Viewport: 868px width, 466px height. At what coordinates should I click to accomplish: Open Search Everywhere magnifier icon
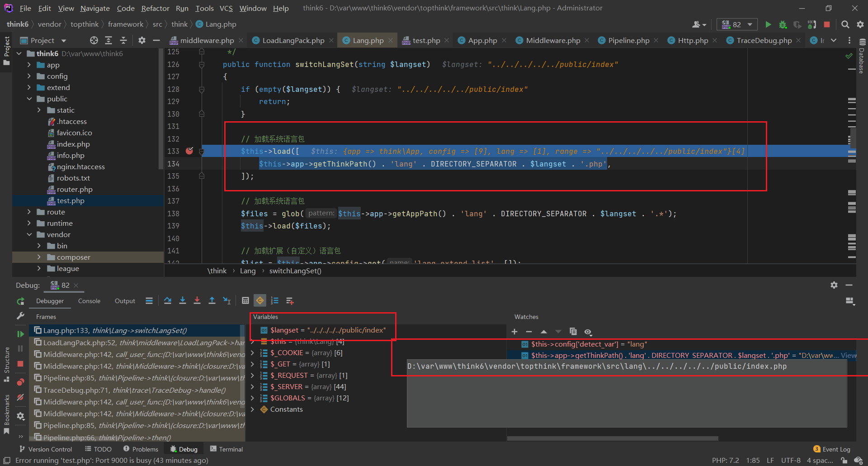tap(845, 24)
